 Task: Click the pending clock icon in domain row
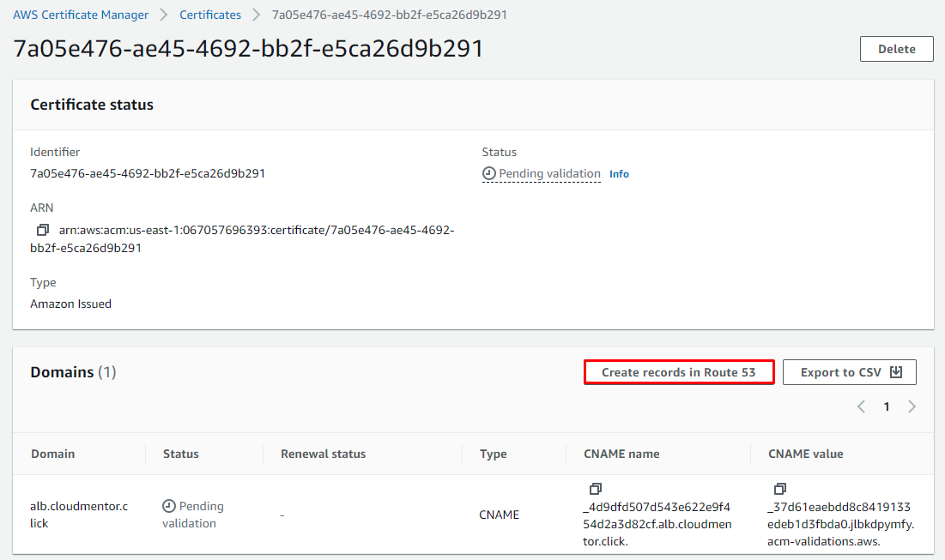click(x=169, y=506)
